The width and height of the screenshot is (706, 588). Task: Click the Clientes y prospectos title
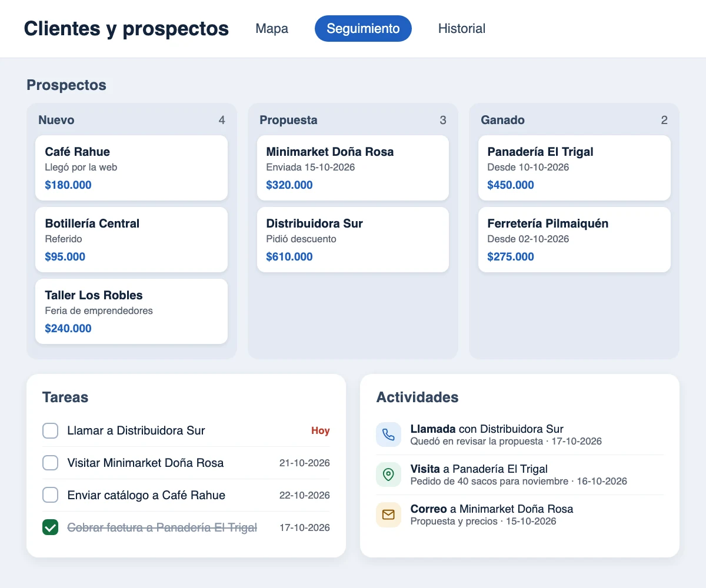126,28
